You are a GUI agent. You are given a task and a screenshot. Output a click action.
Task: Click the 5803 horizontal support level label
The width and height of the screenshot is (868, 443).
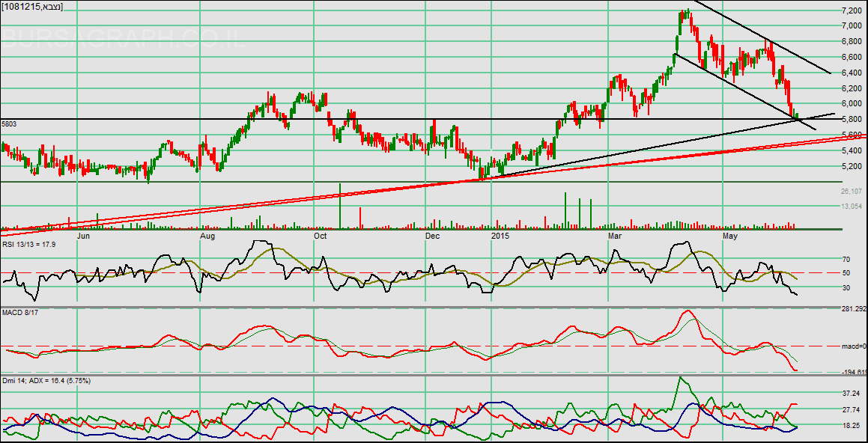(9, 123)
